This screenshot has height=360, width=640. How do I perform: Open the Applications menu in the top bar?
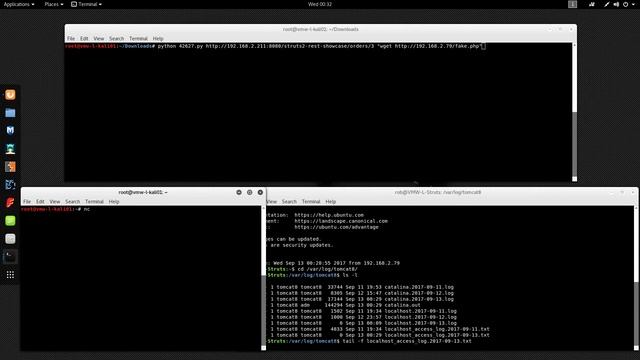19,4
